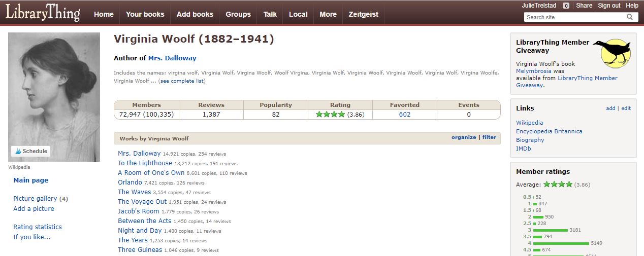Open The Voyage Out
Screen dimensions: 644x256
pos(142,202)
